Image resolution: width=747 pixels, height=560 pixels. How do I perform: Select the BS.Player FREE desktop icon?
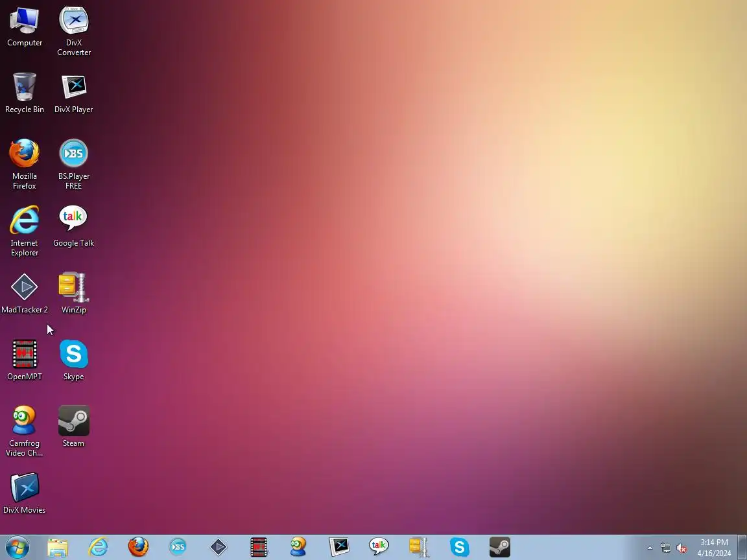click(73, 164)
